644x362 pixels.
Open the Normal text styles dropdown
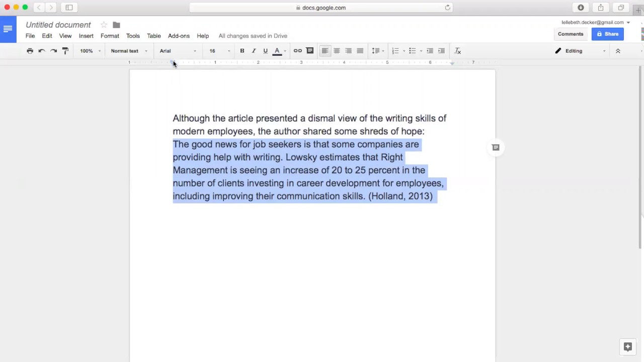pyautogui.click(x=129, y=51)
